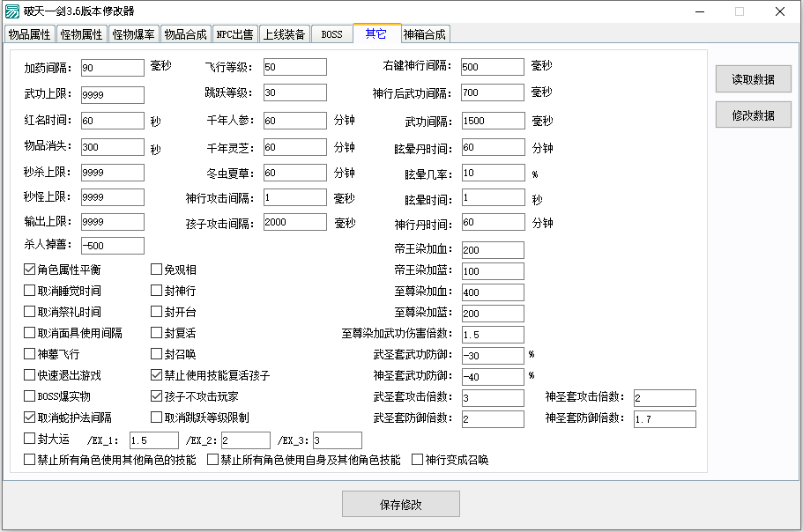Screen dimensions: 803x532
Task: Toggle the 封神行 option
Action: (156, 290)
